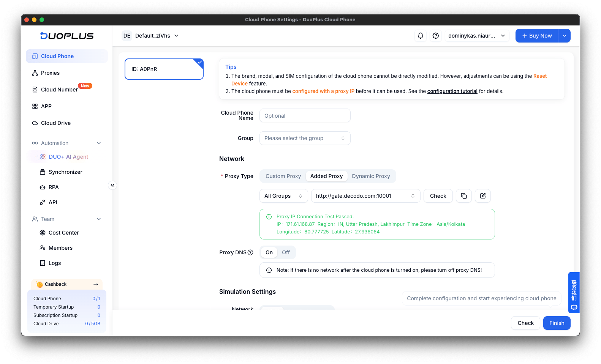Copy the selected proxy with copy icon
This screenshot has height=364, width=601.
coord(464,196)
